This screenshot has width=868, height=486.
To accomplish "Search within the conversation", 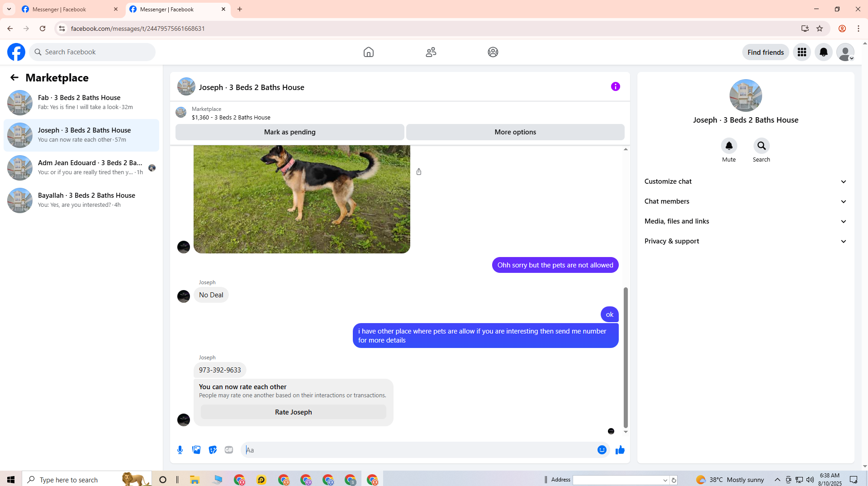I will (x=762, y=146).
